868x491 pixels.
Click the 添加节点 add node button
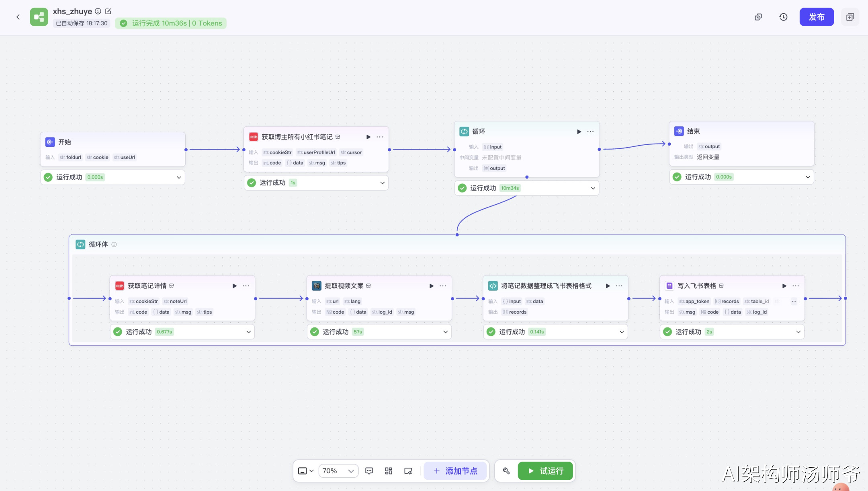coord(455,471)
